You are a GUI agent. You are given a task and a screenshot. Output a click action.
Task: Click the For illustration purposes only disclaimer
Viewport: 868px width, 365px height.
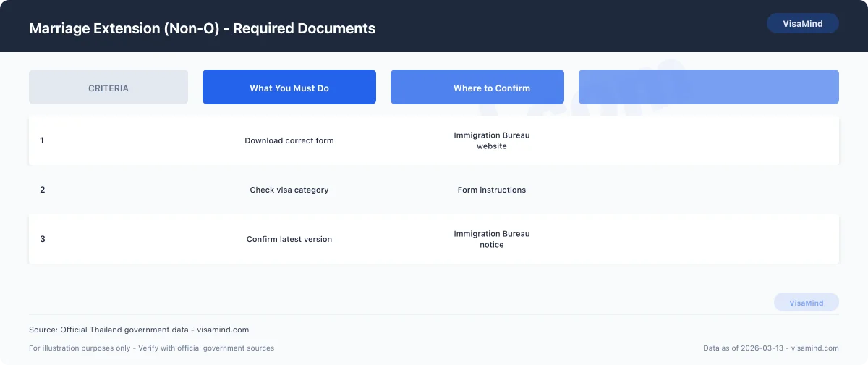[x=151, y=348]
